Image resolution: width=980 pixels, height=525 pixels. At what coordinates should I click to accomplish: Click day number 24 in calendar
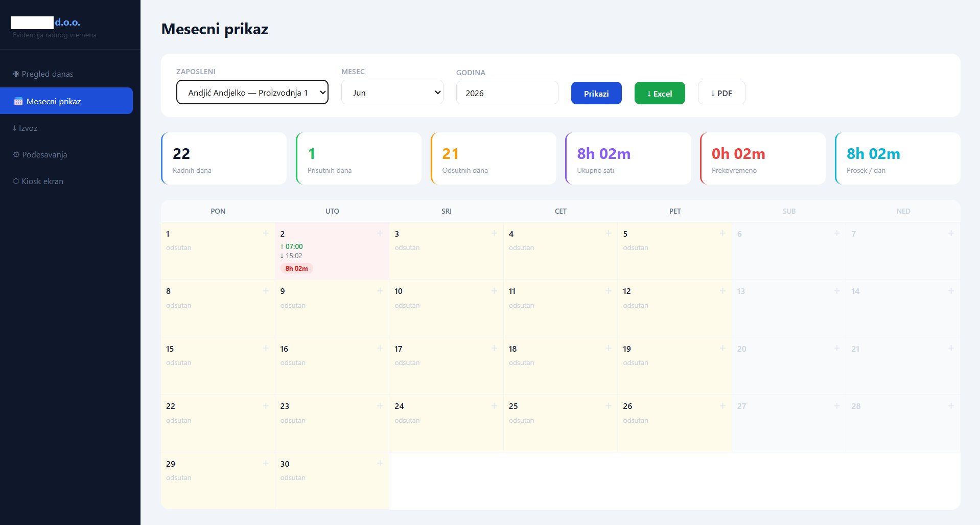point(399,406)
